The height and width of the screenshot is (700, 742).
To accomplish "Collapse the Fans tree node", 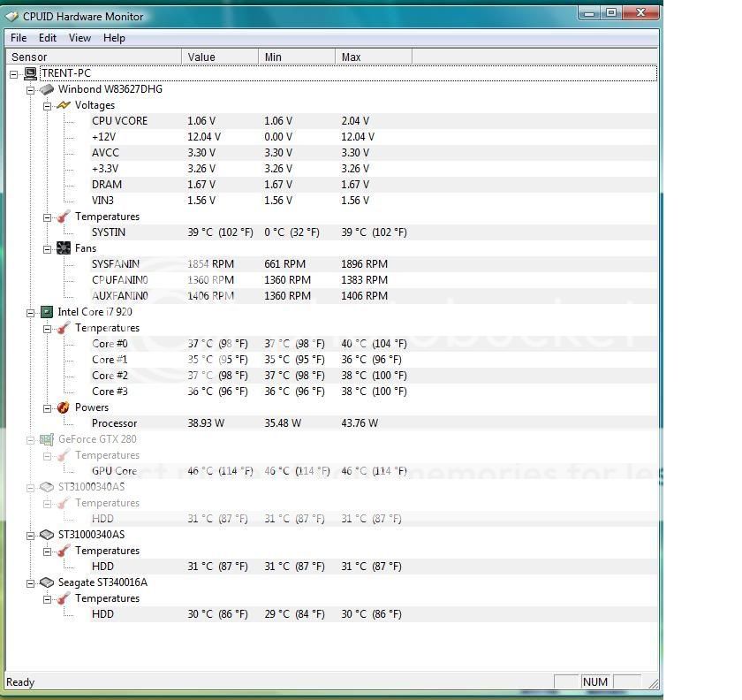I will tap(48, 248).
